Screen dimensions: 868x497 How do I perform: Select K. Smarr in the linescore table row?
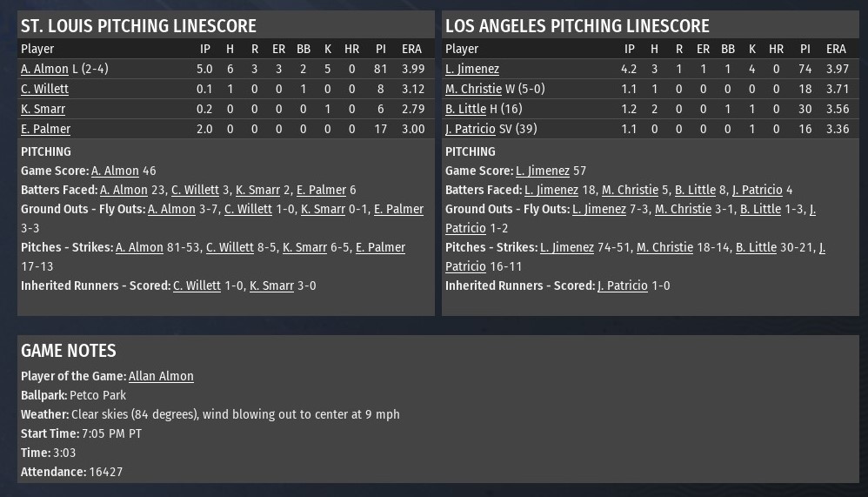pos(43,109)
